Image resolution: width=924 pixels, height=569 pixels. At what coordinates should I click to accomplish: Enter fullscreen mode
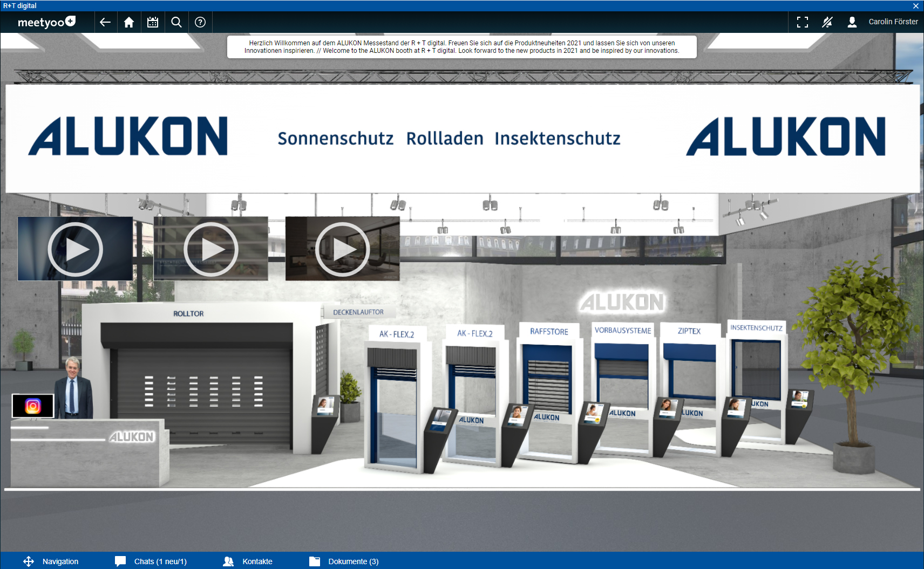point(803,22)
